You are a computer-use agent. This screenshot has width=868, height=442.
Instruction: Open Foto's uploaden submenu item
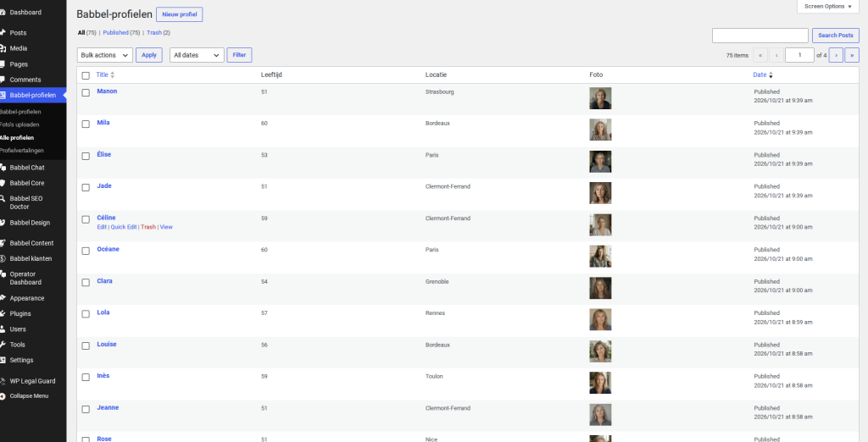[19, 124]
